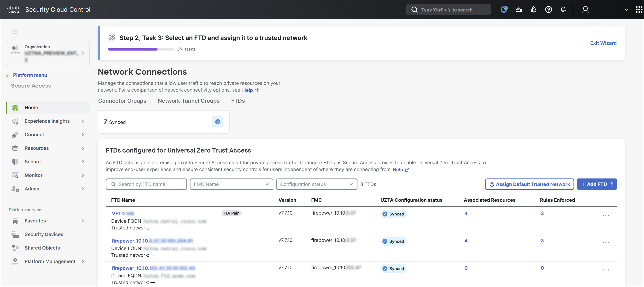Expand the Favorites menu chevron
Viewport: 644px width, 287px height.
pyautogui.click(x=83, y=221)
